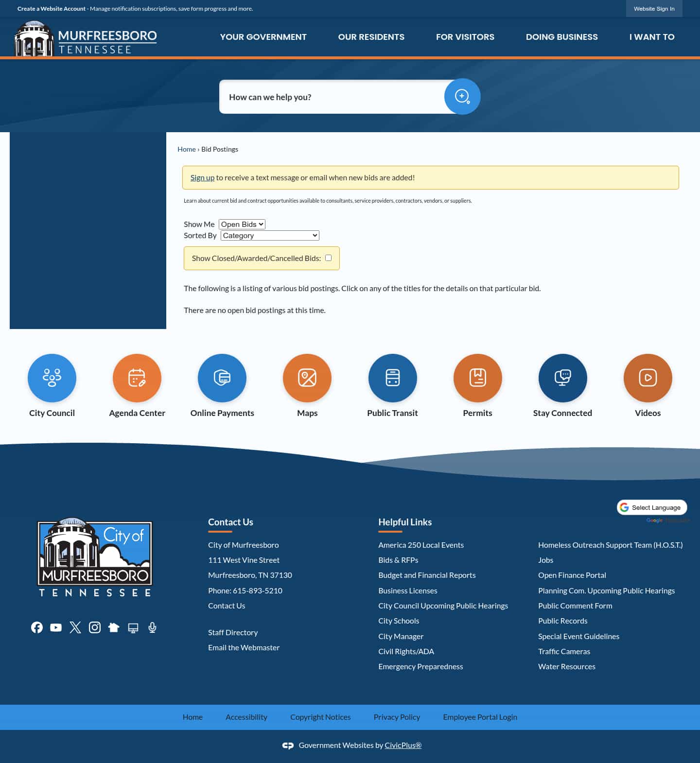This screenshot has height=763, width=700.
Task: Click the Home breadcrumb link
Action: (x=187, y=149)
